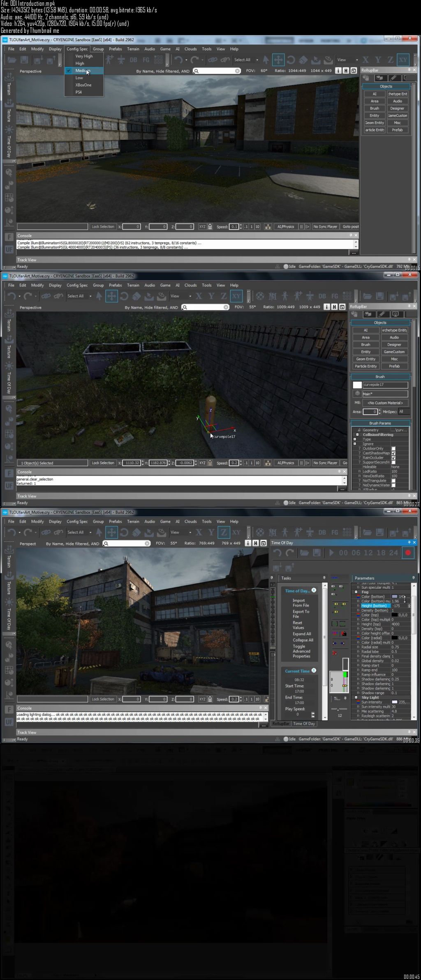Choose Very High in top frame Config Spec menu

(84, 56)
